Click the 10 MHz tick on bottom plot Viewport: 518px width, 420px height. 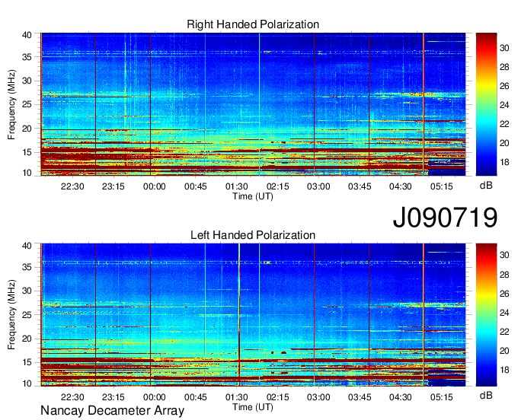[x=27, y=383]
